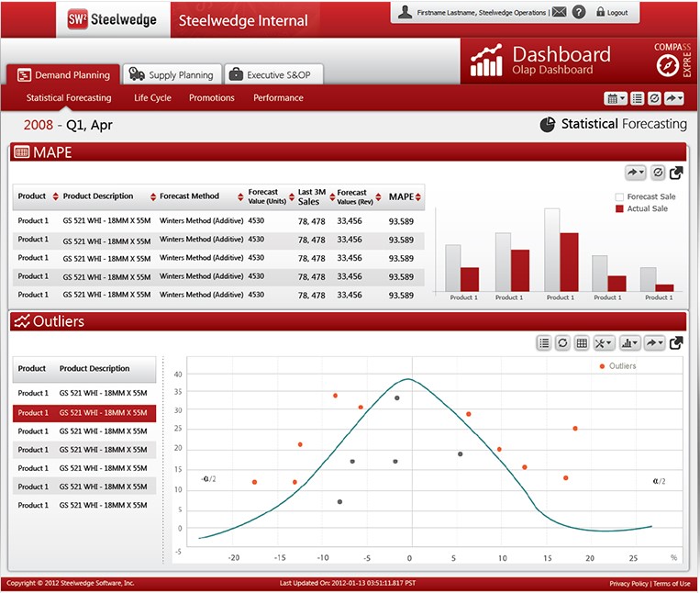Pop out the MAPE panel to new window

[676, 173]
